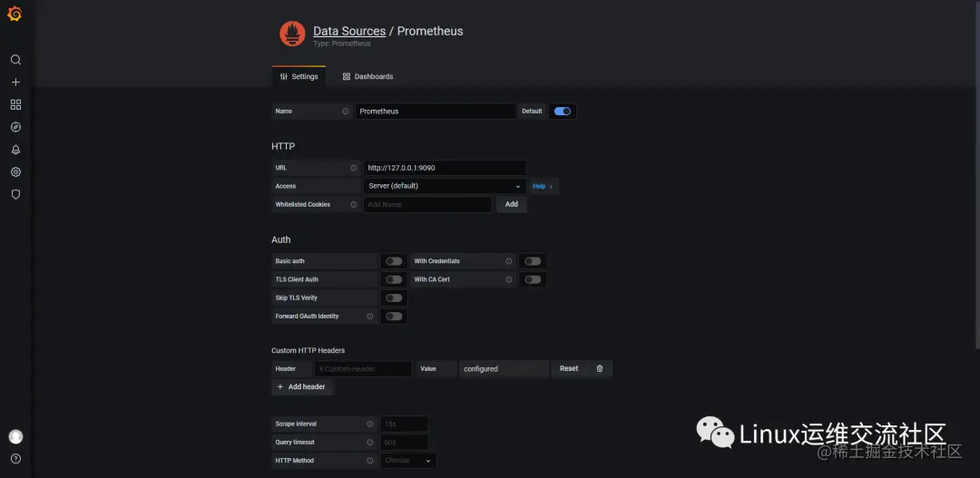The image size is (980, 478).
Task: Open the Access Server (default) dropdown
Action: pyautogui.click(x=445, y=186)
